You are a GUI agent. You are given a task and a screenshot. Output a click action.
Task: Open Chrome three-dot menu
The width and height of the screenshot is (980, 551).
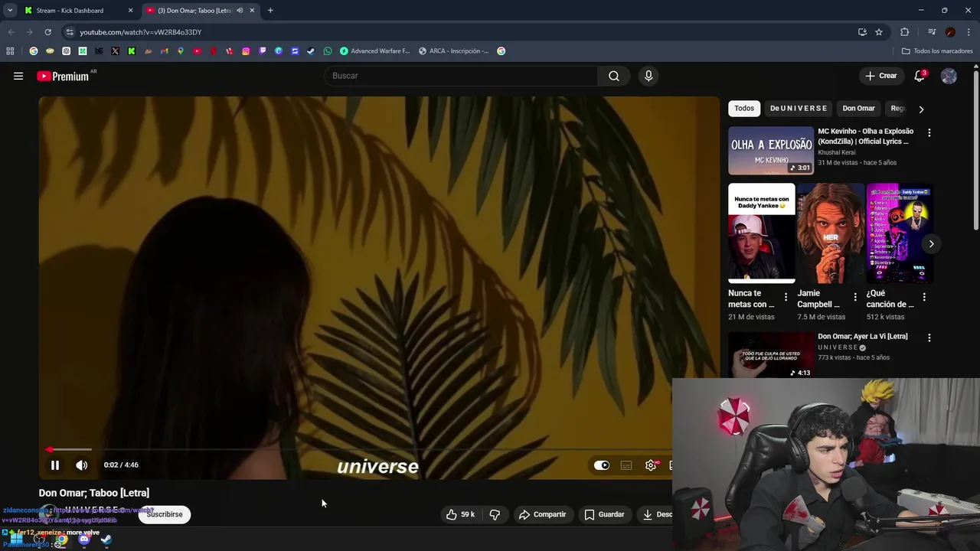(x=969, y=32)
